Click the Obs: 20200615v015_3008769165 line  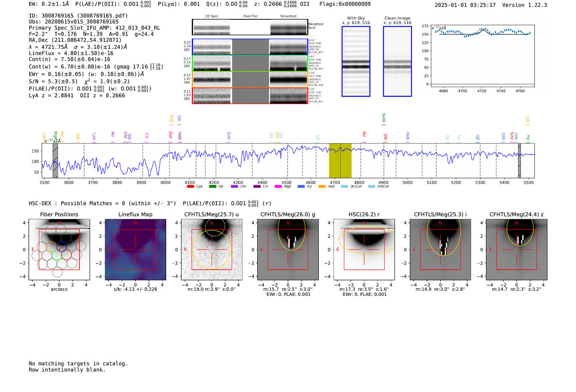point(74,22)
